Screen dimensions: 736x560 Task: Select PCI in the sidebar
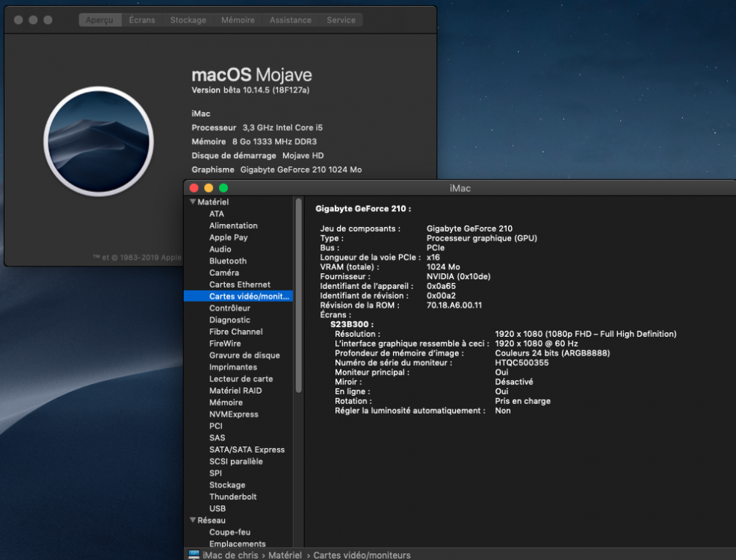click(x=215, y=426)
